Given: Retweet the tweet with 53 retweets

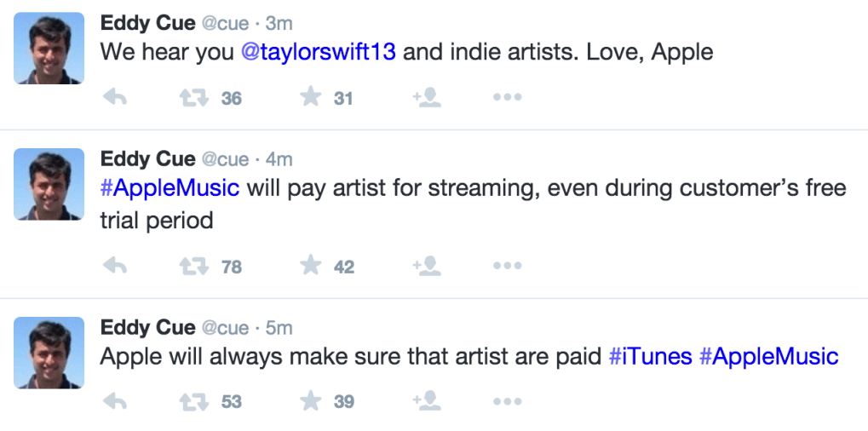Looking at the screenshot, I should pyautogui.click(x=194, y=401).
